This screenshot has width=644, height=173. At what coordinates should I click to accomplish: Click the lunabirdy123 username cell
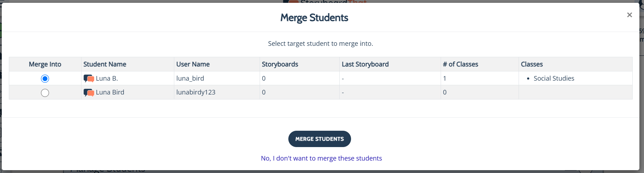[x=196, y=92]
